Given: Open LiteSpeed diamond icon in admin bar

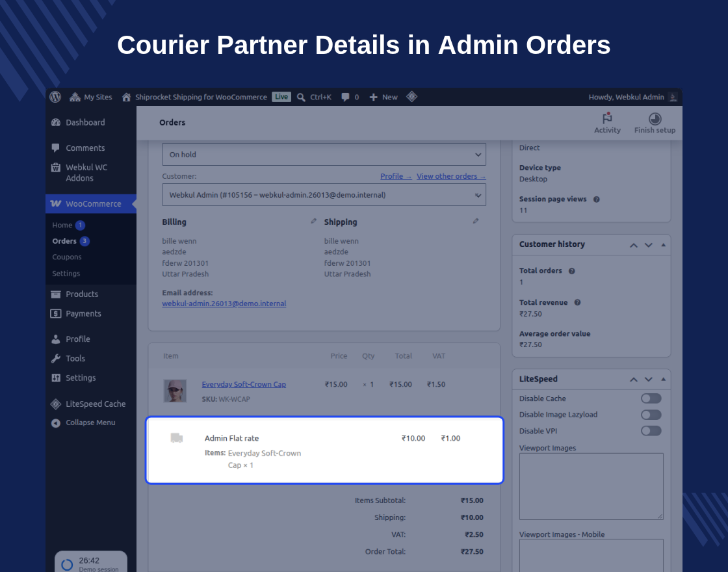Looking at the screenshot, I should pos(412,97).
